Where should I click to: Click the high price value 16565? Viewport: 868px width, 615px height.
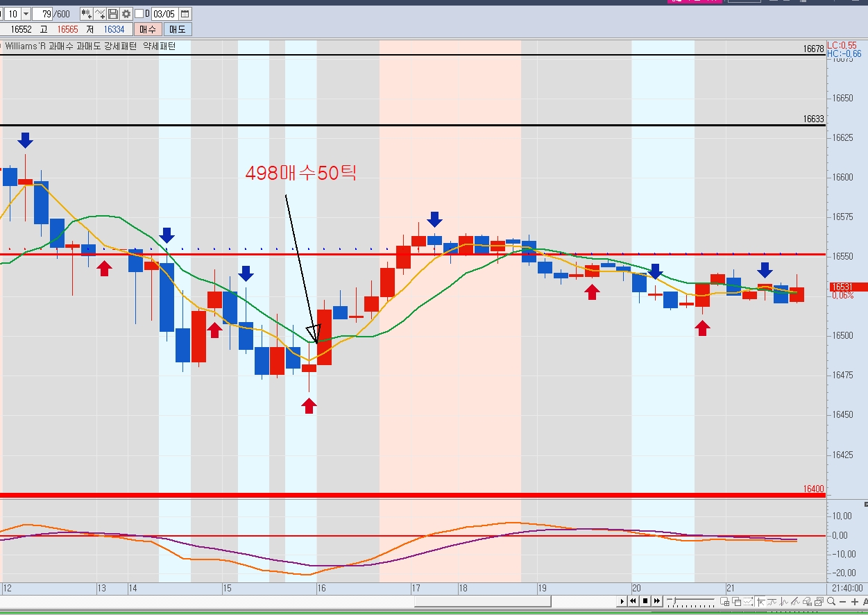click(x=67, y=29)
